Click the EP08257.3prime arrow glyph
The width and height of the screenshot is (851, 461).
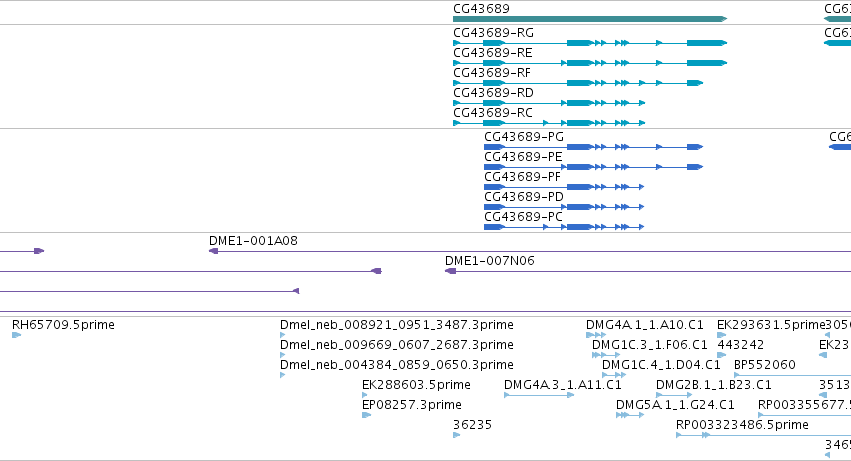pyautogui.click(x=366, y=415)
